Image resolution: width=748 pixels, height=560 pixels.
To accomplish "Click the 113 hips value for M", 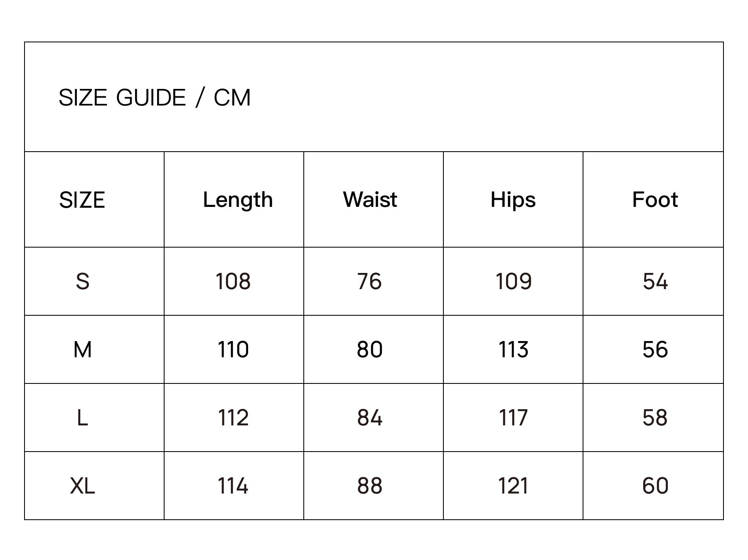I will click(x=513, y=349).
